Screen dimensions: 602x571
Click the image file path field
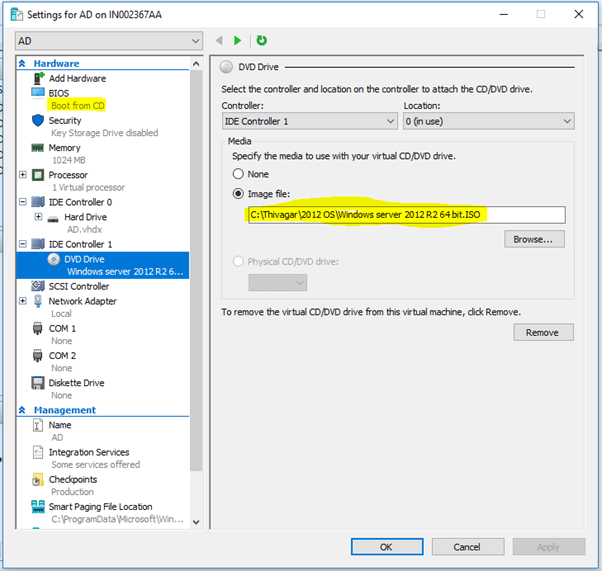point(407,215)
